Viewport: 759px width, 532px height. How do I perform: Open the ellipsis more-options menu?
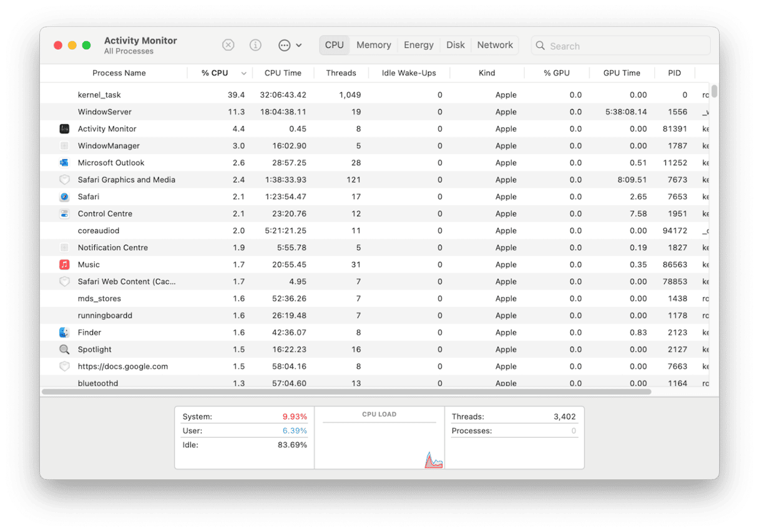tap(285, 45)
